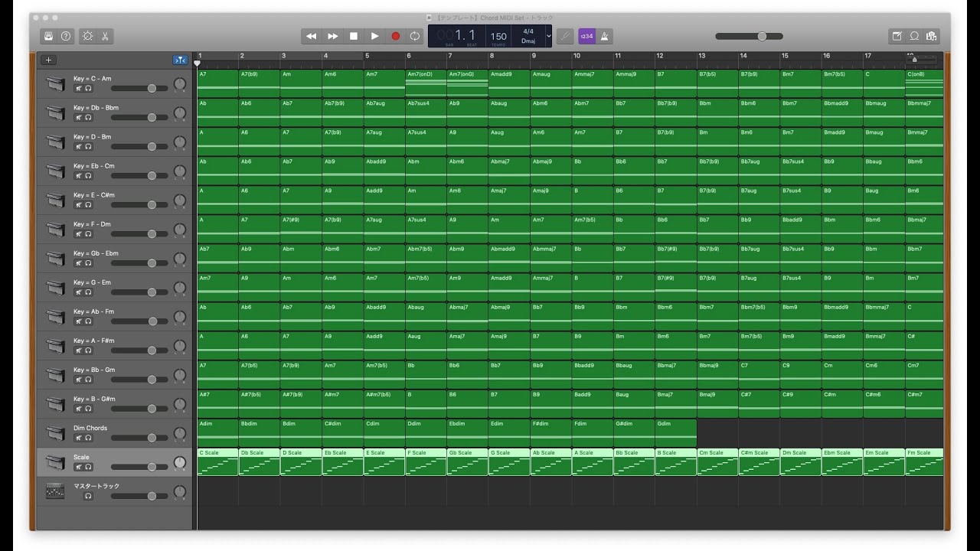Adjust volume slider of Scale track

139,467
